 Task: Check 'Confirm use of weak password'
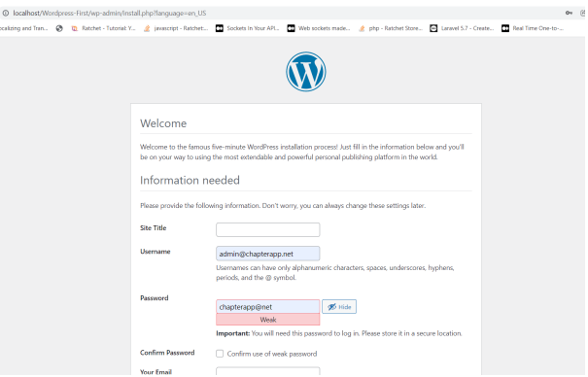click(x=220, y=354)
